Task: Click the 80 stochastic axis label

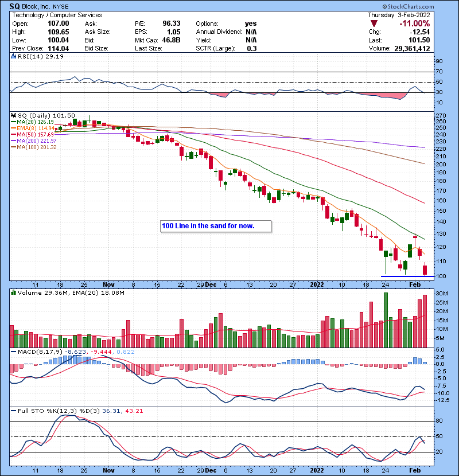Action: tap(439, 421)
